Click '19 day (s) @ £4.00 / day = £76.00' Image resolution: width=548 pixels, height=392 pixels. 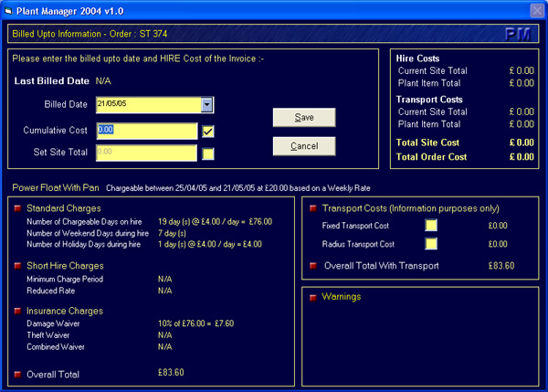tap(215, 222)
